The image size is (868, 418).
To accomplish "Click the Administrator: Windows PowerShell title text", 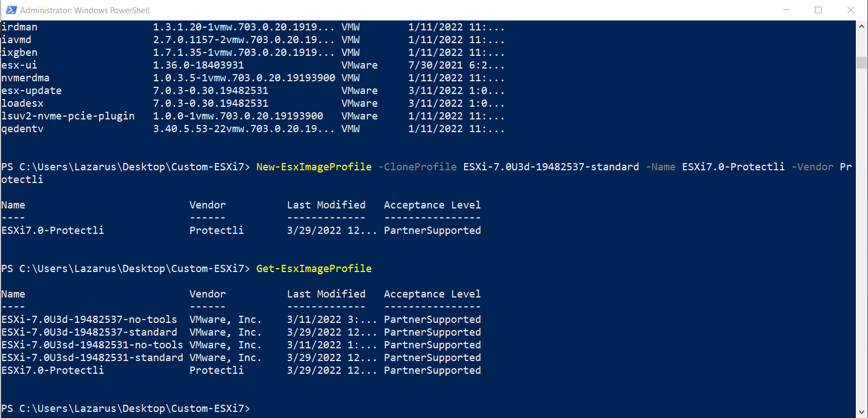I will [x=85, y=11].
